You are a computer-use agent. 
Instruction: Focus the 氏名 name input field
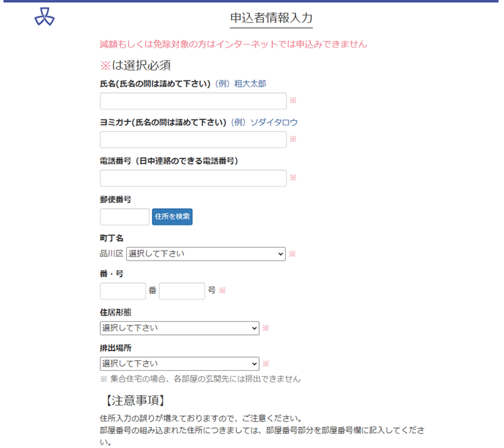[x=193, y=101]
